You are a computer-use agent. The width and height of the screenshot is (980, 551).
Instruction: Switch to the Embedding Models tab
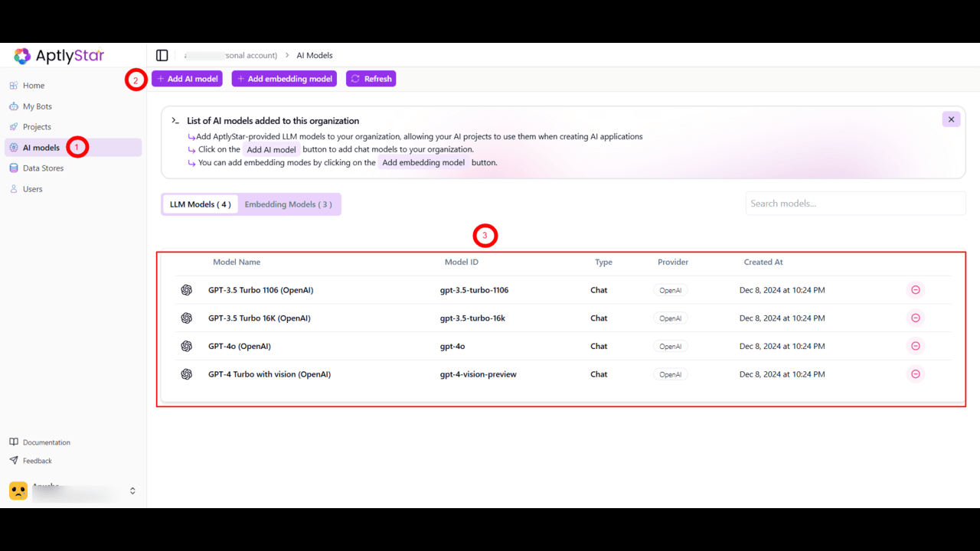point(289,204)
